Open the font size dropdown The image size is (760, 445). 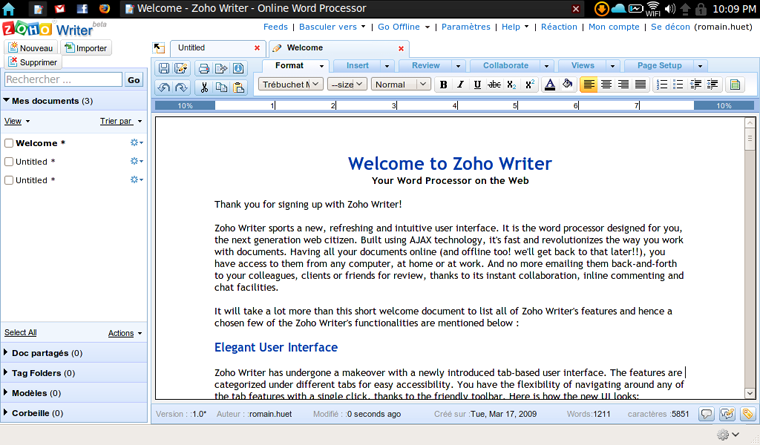click(x=347, y=84)
